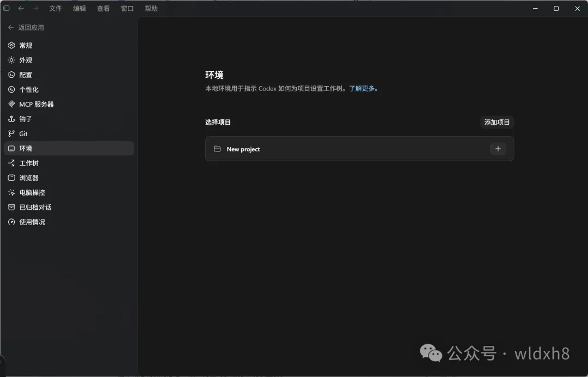The width and height of the screenshot is (588, 377).
Task: Click the anchor icon next to 钩子
Action: coord(11,119)
